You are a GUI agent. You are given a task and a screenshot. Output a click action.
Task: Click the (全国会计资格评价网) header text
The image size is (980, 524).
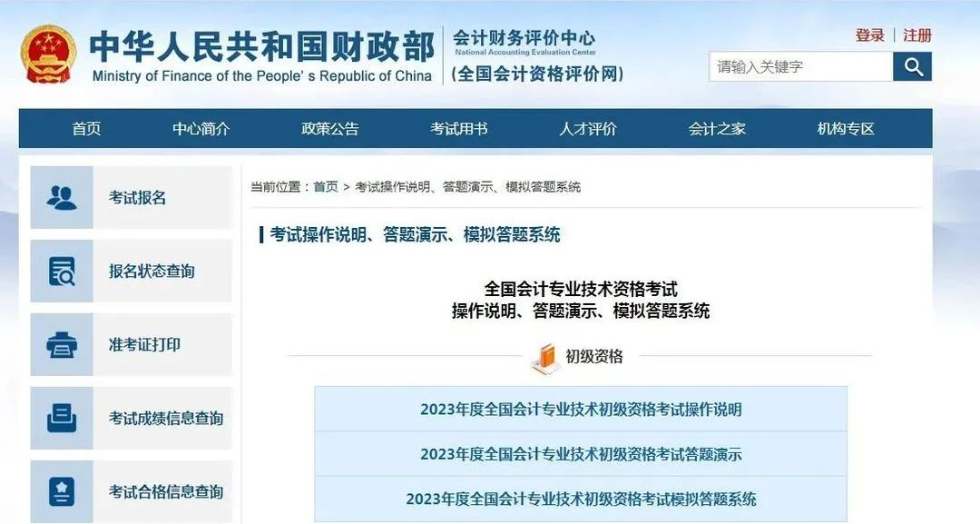pos(537,74)
